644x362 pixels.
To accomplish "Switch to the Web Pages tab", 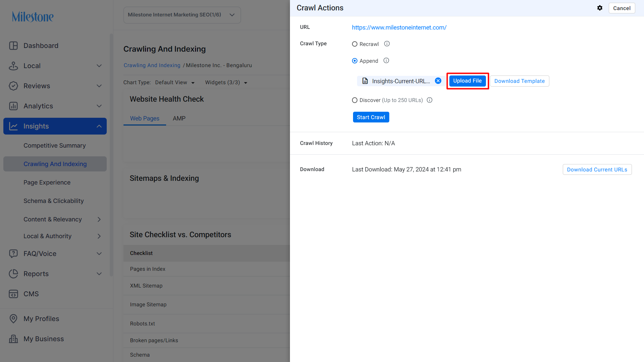I will point(145,118).
